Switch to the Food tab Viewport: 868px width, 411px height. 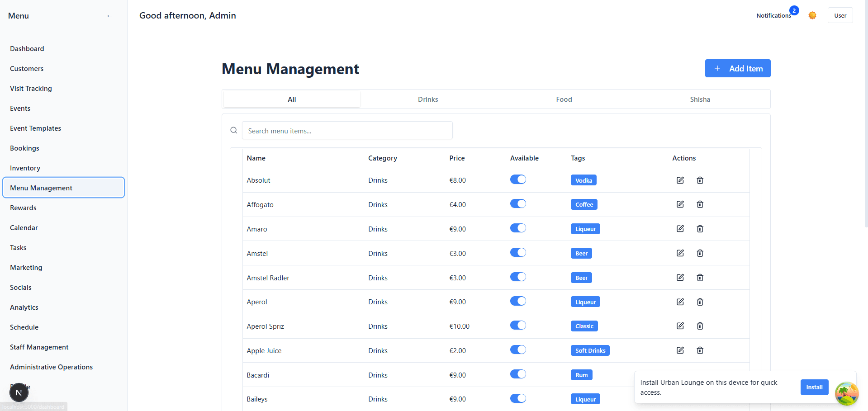point(564,99)
